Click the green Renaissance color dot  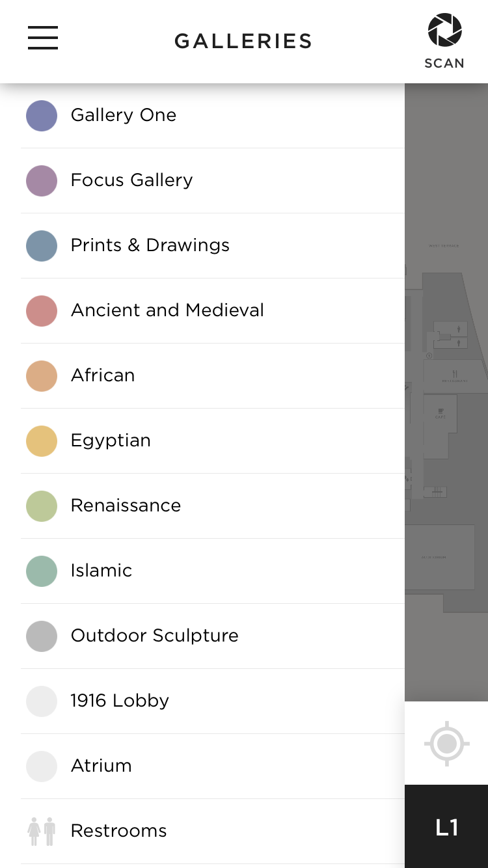42,506
